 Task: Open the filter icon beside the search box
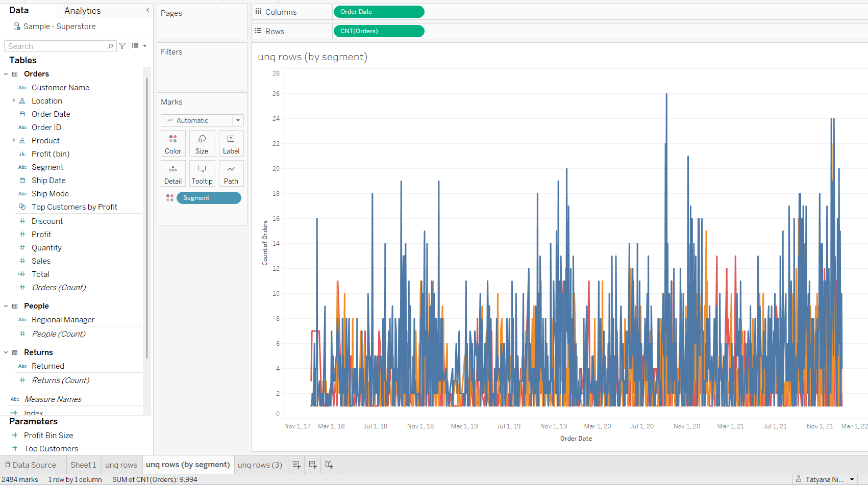[122, 46]
